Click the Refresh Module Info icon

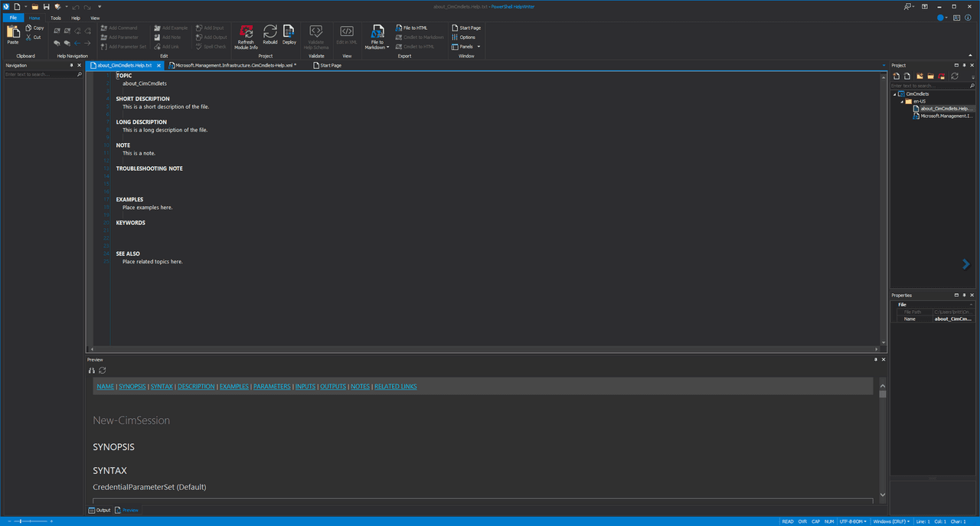pyautogui.click(x=247, y=31)
